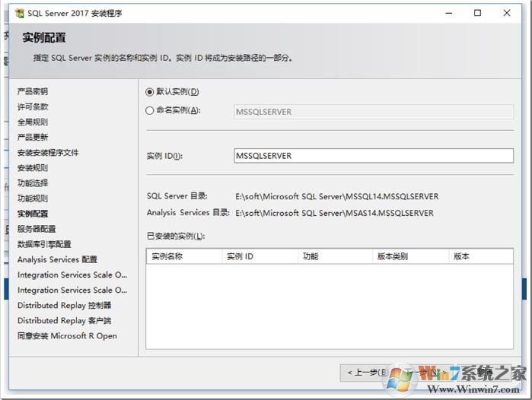The height and width of the screenshot is (400, 532).
Task: Click the 版本 column header
Action: pyautogui.click(x=481, y=256)
